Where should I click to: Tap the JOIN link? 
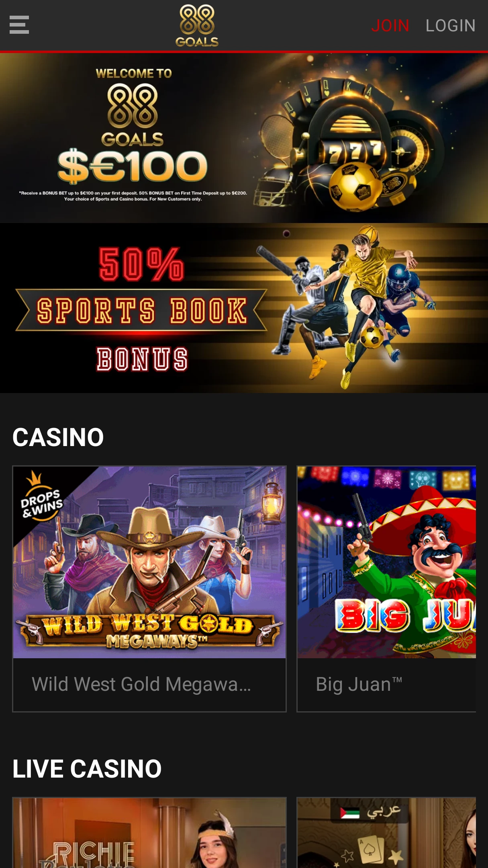pyautogui.click(x=390, y=26)
